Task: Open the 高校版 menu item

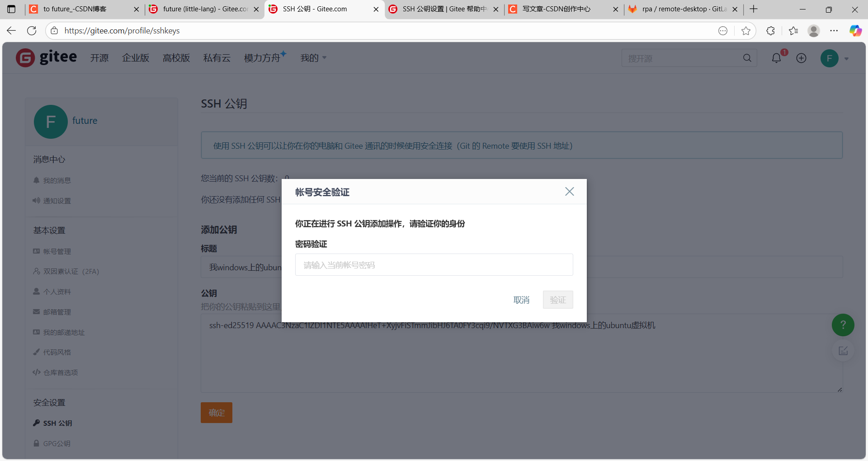Action: [x=176, y=58]
